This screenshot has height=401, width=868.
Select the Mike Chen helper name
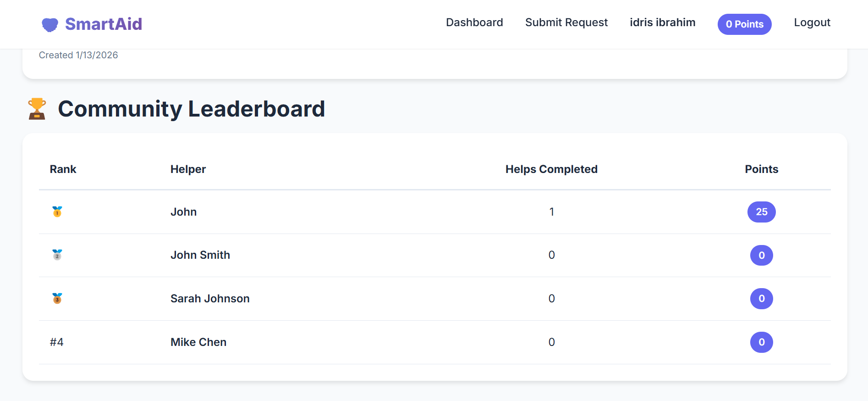(198, 342)
